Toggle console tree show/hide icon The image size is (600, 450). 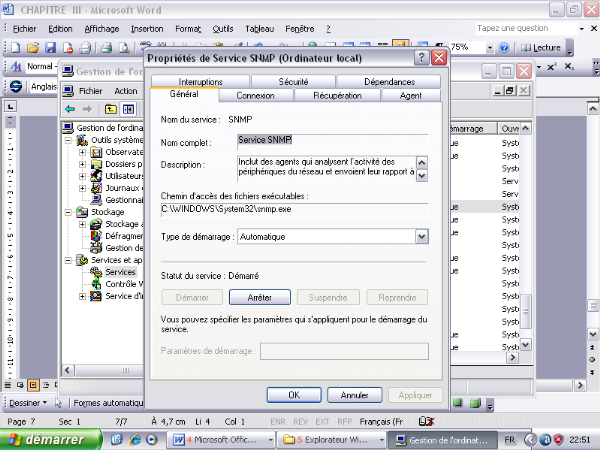(128, 109)
